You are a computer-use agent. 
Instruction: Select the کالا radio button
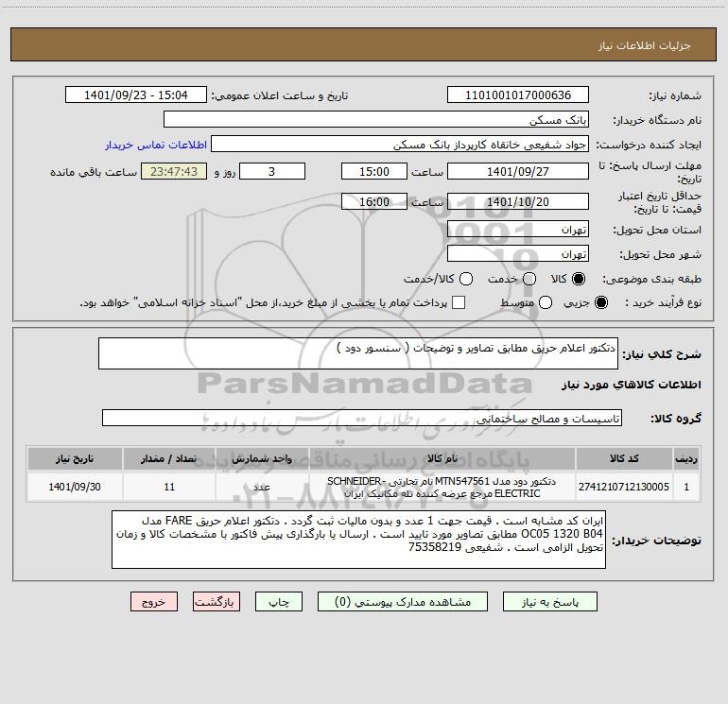[579, 279]
